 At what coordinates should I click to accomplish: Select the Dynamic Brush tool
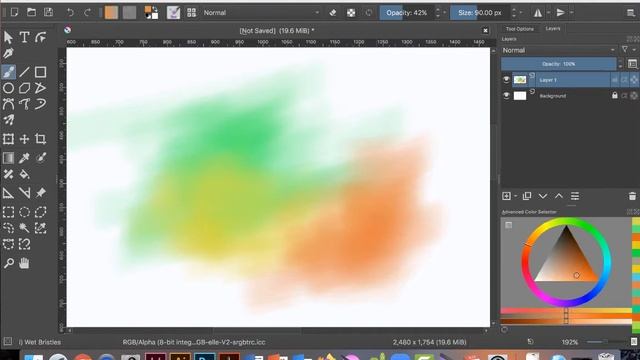click(x=40, y=104)
